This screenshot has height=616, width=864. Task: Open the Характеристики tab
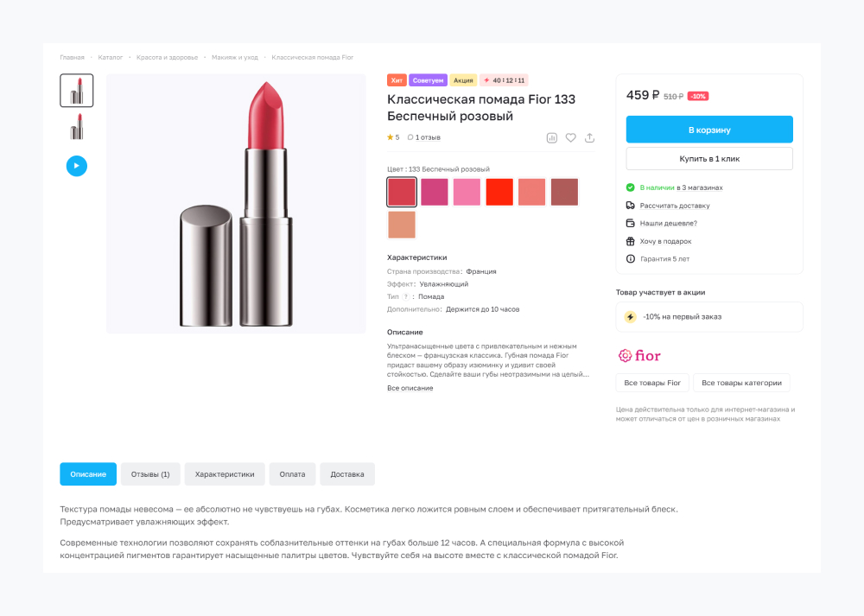pyautogui.click(x=225, y=474)
